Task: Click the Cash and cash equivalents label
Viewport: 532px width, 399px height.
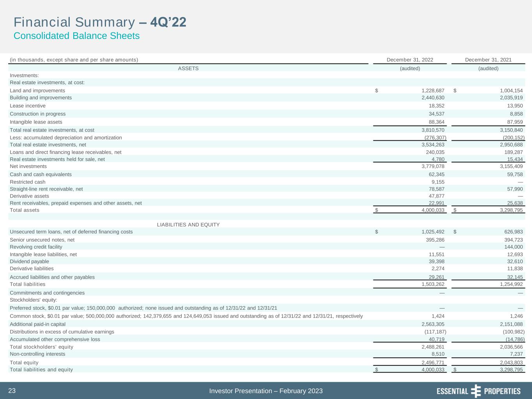Action: (x=41, y=174)
